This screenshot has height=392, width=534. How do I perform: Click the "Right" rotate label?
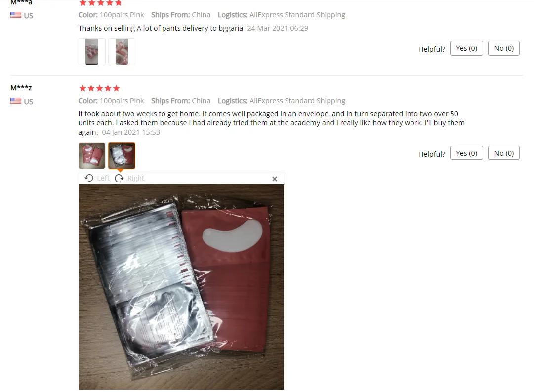pos(135,178)
